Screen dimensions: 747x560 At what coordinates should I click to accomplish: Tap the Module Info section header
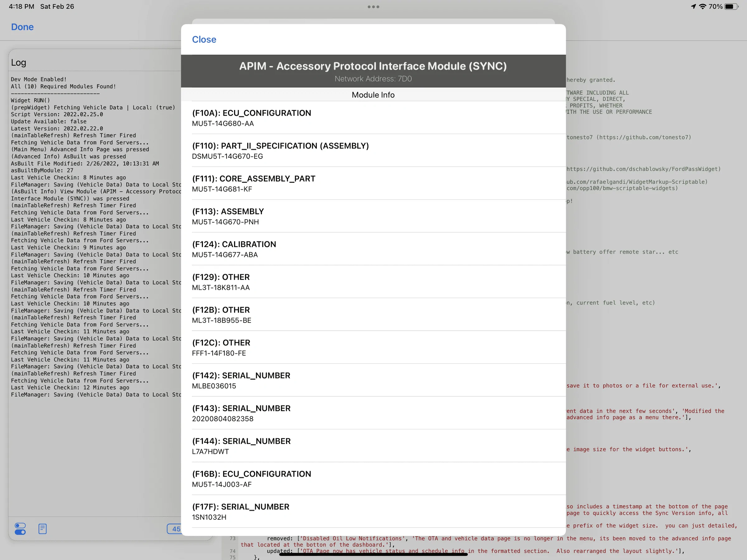point(373,95)
